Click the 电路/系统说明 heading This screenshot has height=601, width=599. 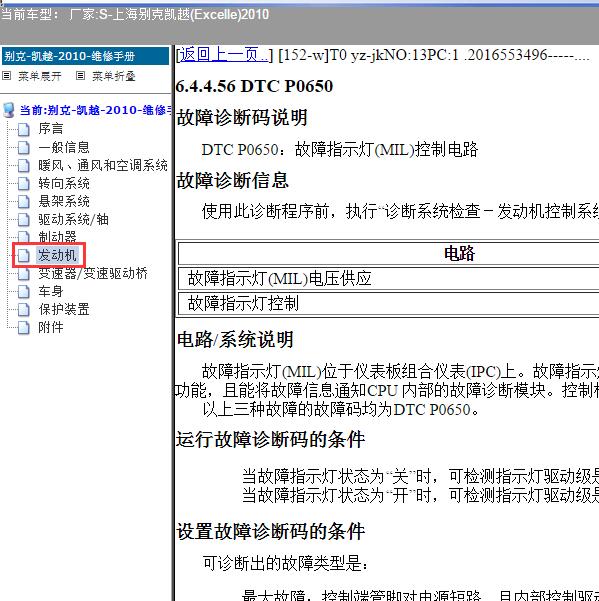(x=235, y=340)
